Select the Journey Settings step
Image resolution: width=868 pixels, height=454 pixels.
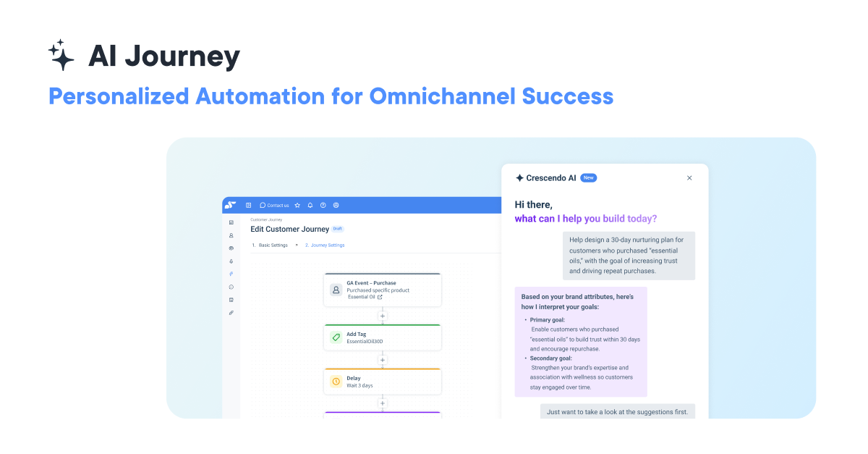(x=325, y=245)
